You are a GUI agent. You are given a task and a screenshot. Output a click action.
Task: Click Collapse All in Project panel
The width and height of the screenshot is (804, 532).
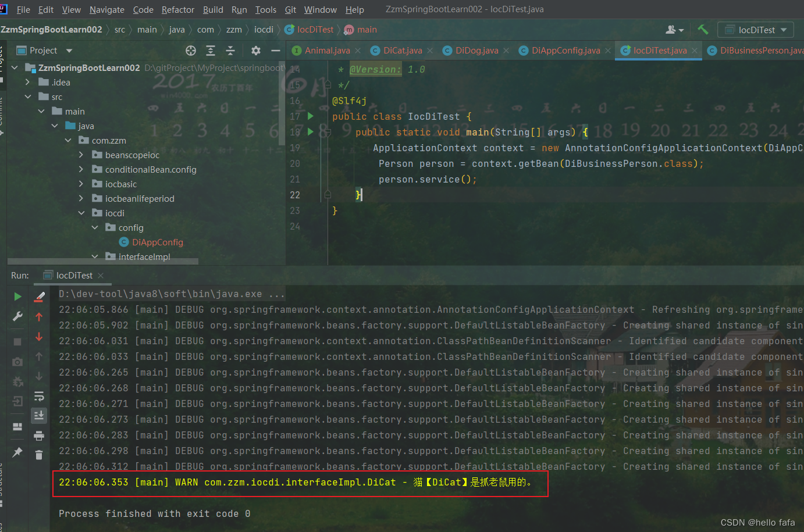click(230, 51)
